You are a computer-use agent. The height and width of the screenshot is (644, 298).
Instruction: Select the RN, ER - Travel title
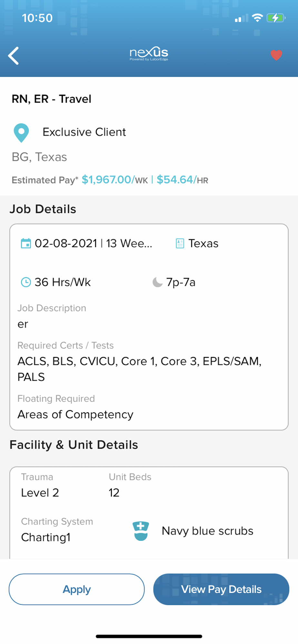pyautogui.click(x=52, y=99)
